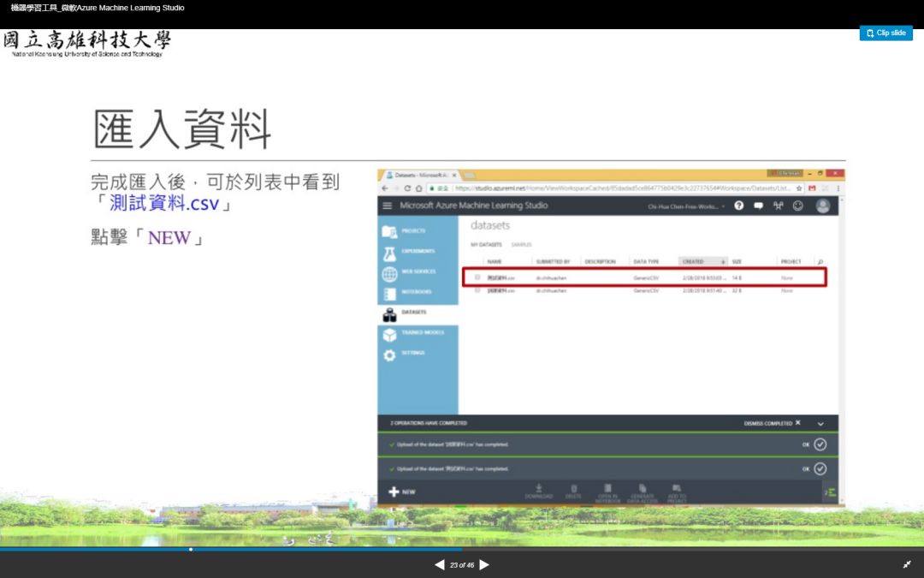Click the GenericCSV cell in the 14 B row
Screen dimensions: 924x578
[646, 277]
